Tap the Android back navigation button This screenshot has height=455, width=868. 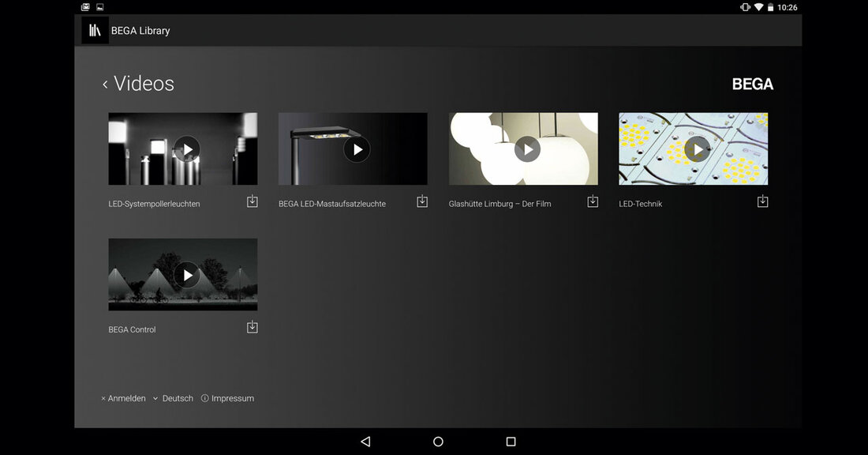pos(365,442)
